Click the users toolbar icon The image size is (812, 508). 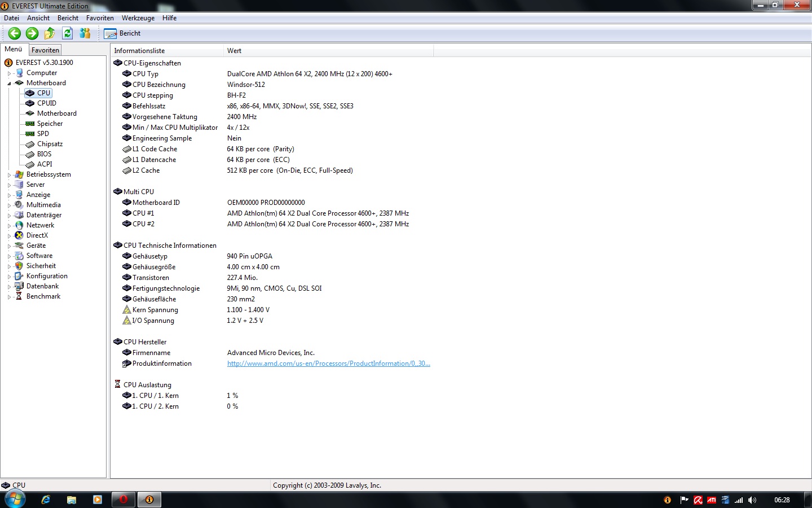tap(85, 33)
